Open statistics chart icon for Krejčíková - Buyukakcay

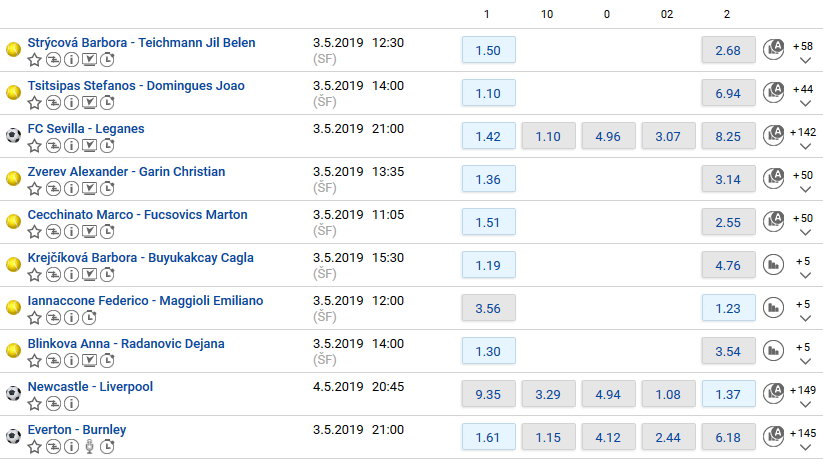point(773,265)
